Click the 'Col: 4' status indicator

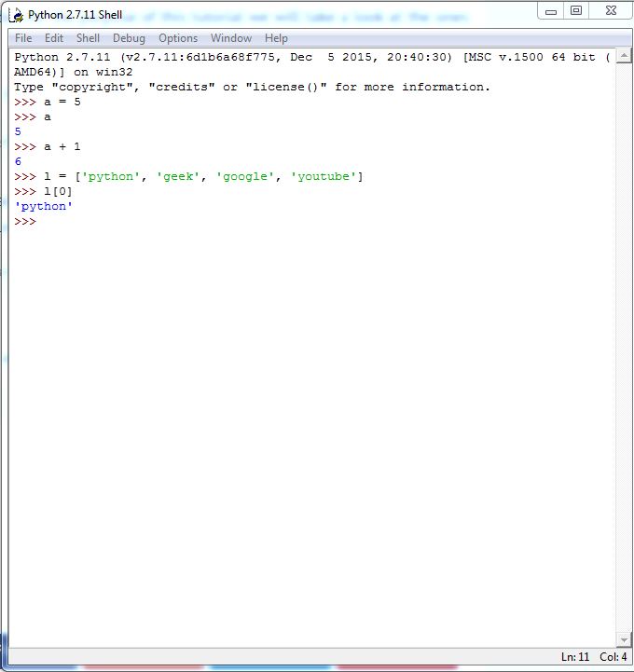click(x=613, y=657)
